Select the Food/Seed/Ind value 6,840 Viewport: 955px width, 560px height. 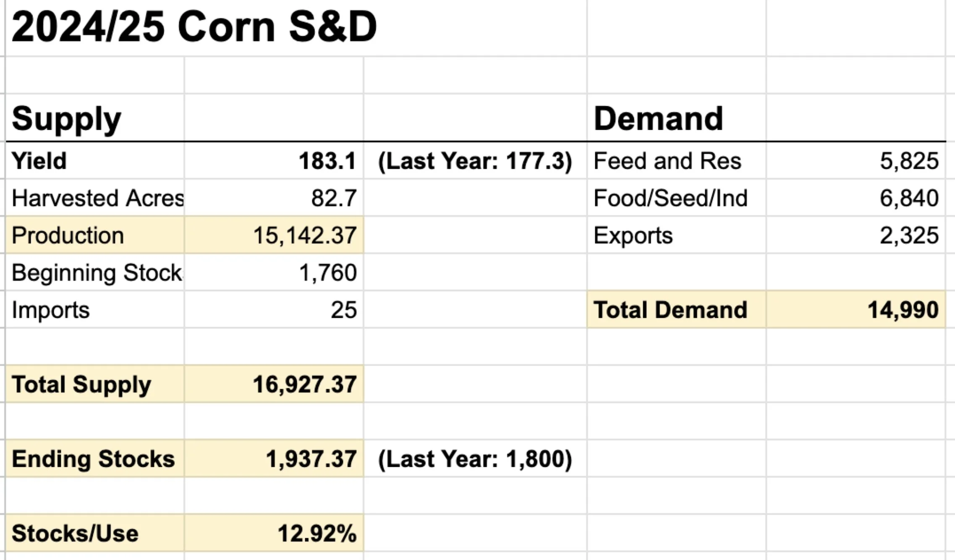click(856, 198)
